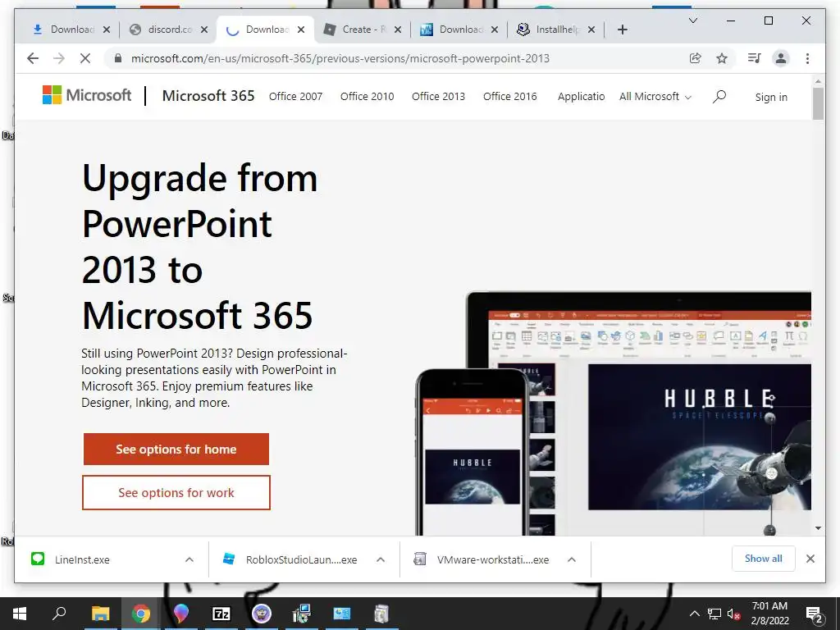Click the Microsoft logo
This screenshot has width=840, height=630.
[87, 95]
